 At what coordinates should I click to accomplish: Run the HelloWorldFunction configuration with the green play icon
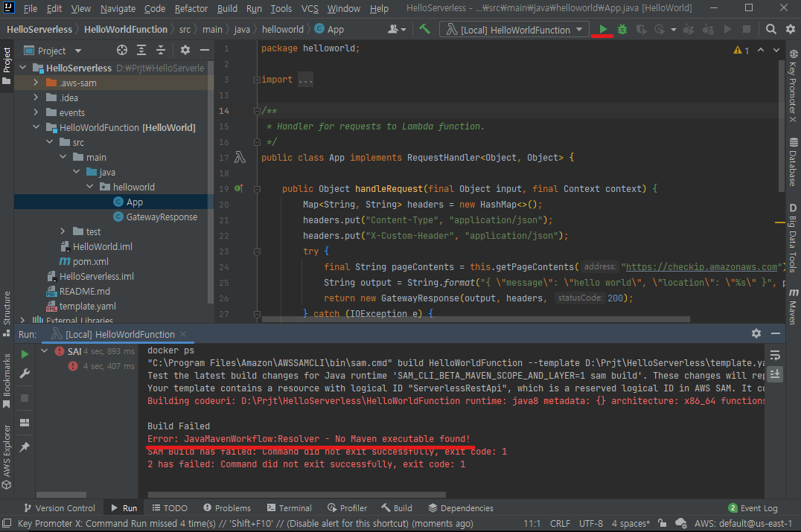[603, 30]
